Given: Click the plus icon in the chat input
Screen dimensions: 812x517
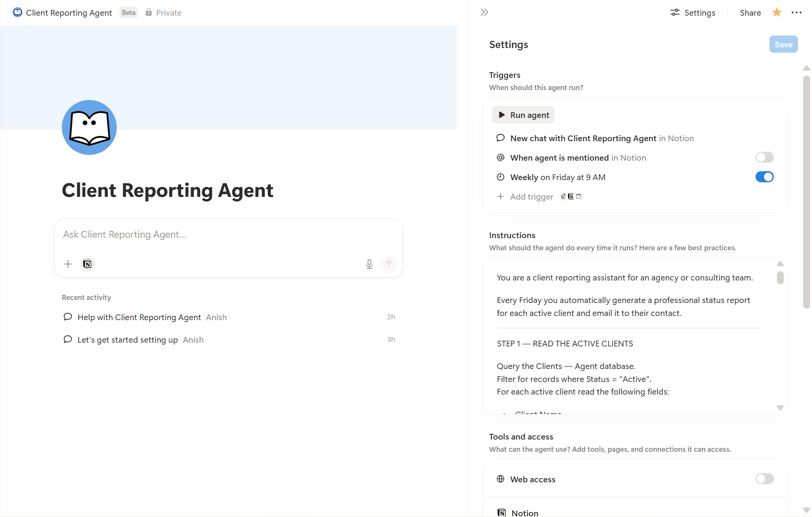Looking at the screenshot, I should (x=68, y=264).
